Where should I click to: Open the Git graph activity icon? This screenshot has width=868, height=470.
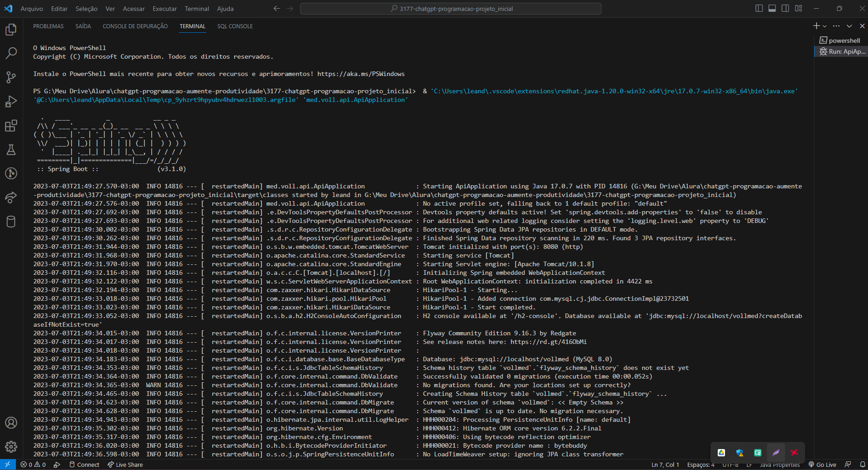click(x=11, y=173)
